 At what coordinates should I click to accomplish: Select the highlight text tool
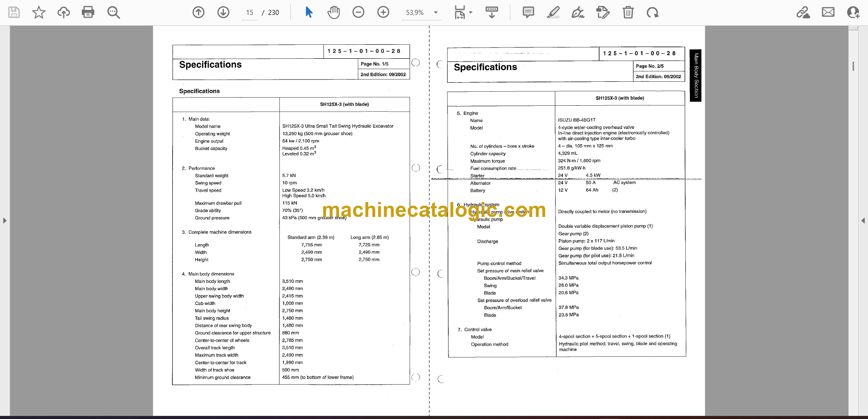553,12
